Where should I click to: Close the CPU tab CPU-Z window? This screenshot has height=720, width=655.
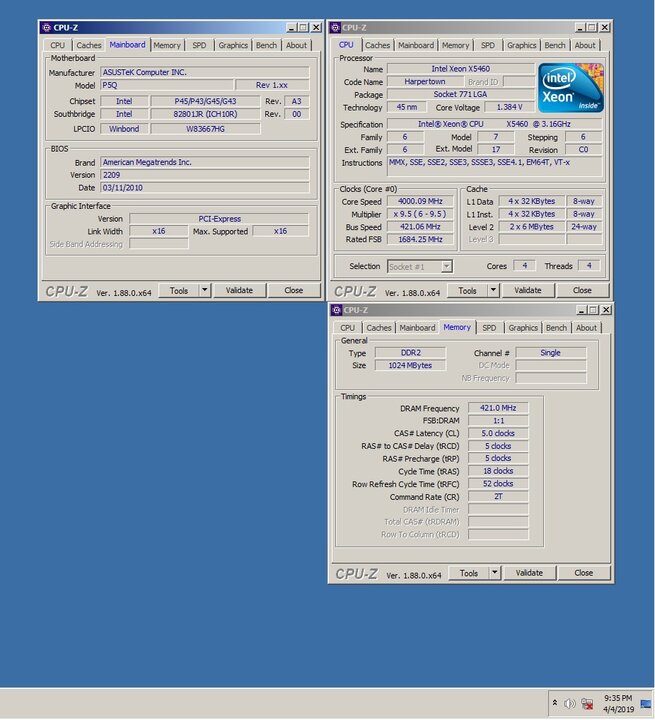(605, 28)
